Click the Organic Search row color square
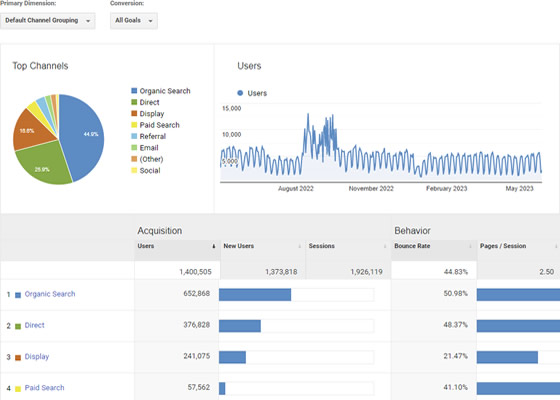 click(x=18, y=295)
